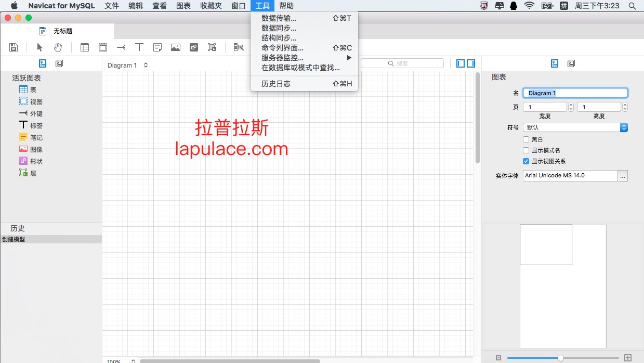The height and width of the screenshot is (363, 644).
Task: Choose the text label T tool
Action: (x=139, y=47)
